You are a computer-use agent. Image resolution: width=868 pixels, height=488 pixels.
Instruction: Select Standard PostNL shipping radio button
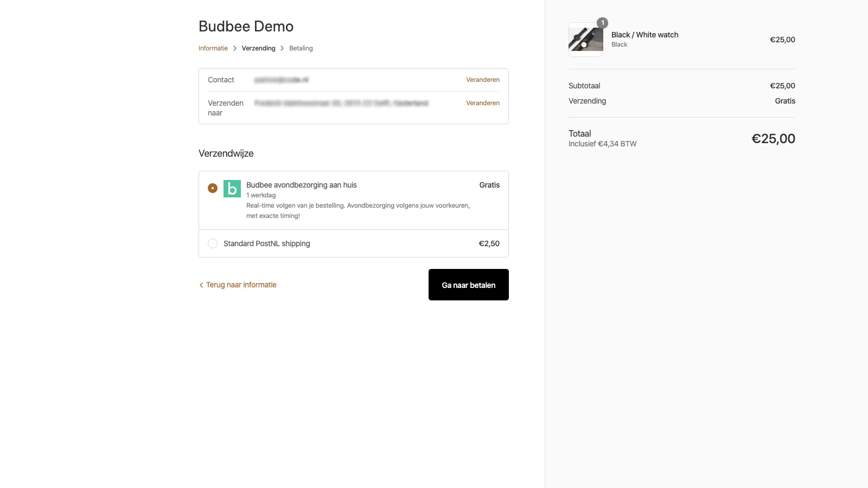coord(213,243)
